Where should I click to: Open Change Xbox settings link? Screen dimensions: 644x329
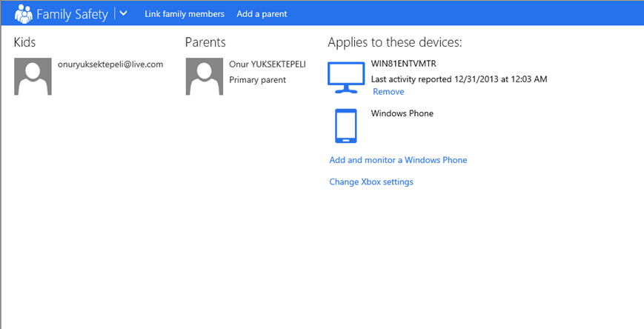point(371,182)
